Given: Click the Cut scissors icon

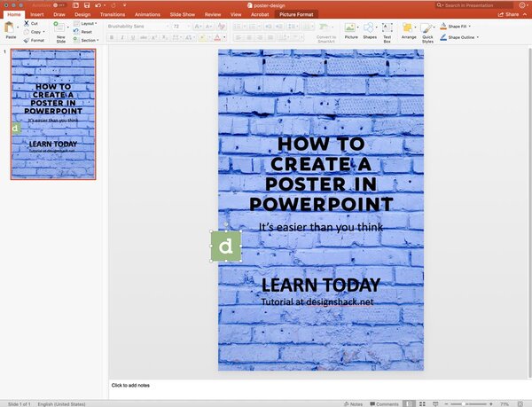Looking at the screenshot, I should (25, 23).
